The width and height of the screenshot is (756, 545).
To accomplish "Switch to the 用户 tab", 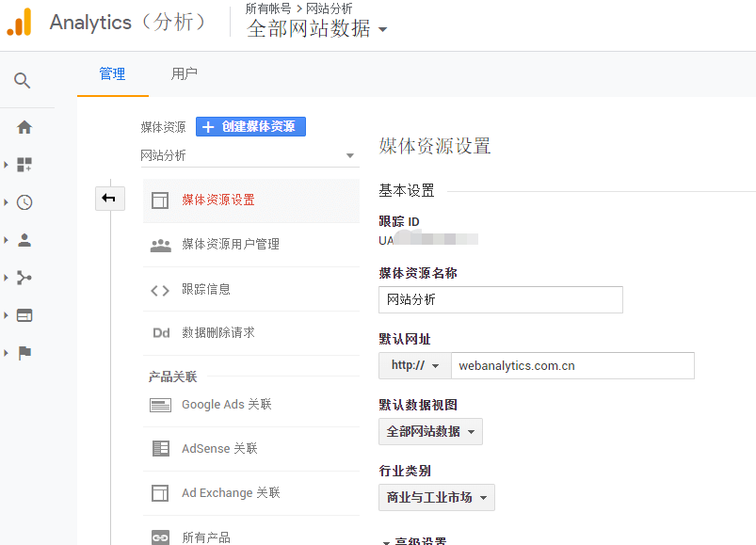I will pyautogui.click(x=185, y=74).
